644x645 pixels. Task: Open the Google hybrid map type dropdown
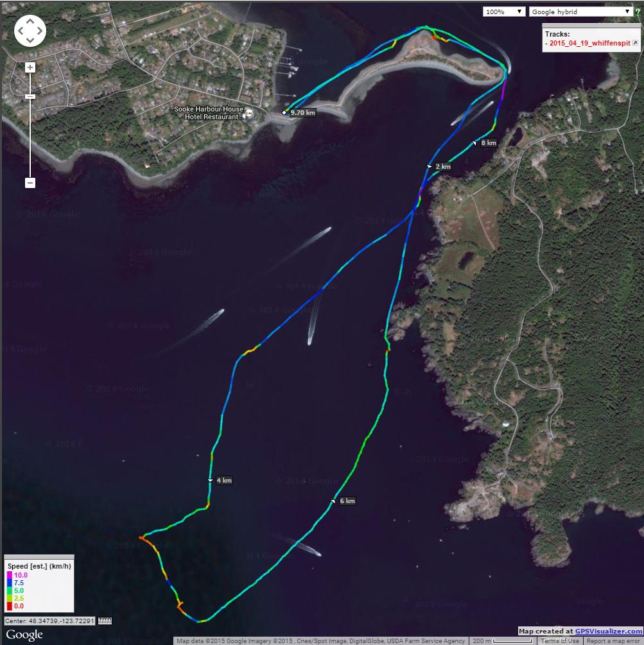click(581, 12)
